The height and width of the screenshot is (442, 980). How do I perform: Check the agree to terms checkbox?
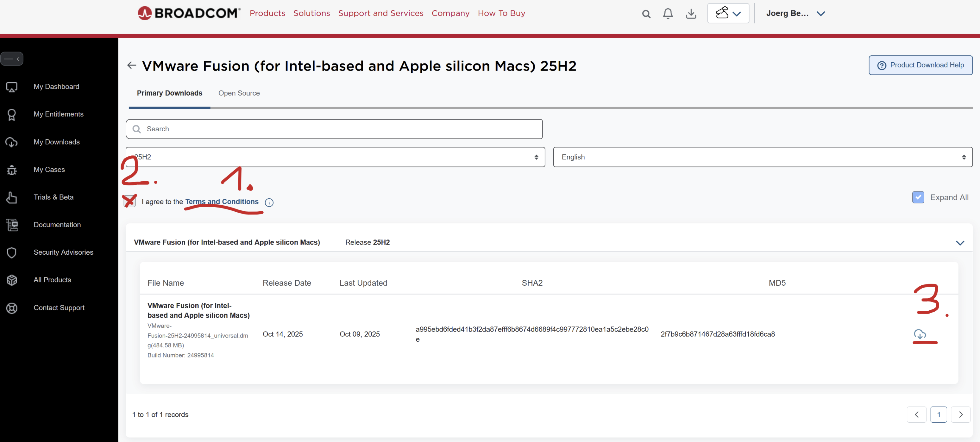(x=130, y=201)
